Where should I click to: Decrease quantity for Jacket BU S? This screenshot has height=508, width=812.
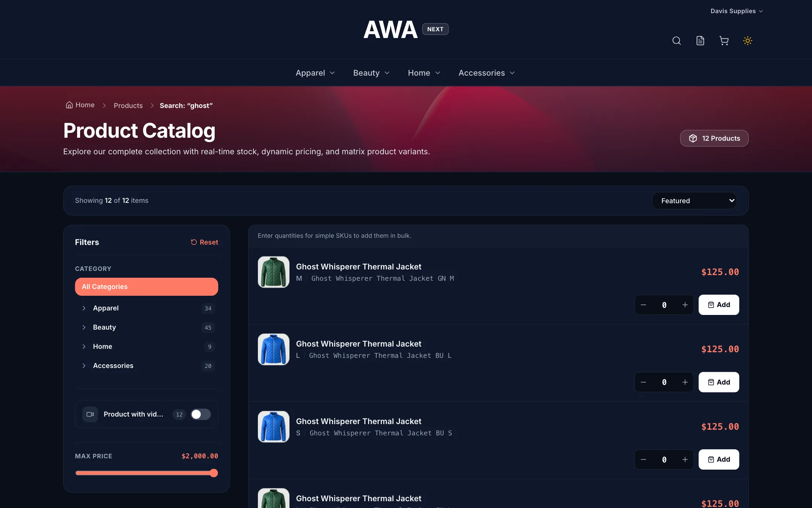pos(643,459)
